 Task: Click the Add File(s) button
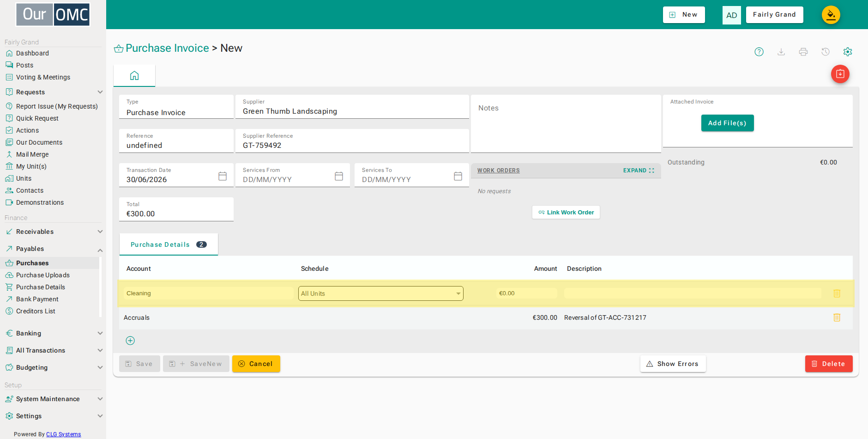[x=727, y=123]
